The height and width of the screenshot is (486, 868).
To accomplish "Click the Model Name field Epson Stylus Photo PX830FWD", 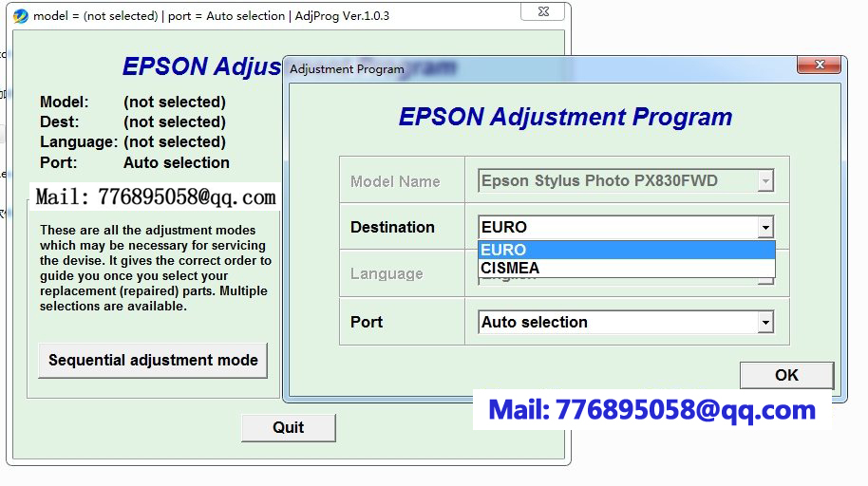I will [x=626, y=181].
